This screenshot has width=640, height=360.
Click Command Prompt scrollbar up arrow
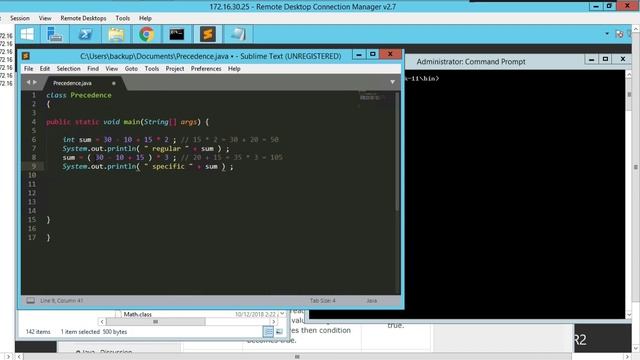(x=629, y=75)
